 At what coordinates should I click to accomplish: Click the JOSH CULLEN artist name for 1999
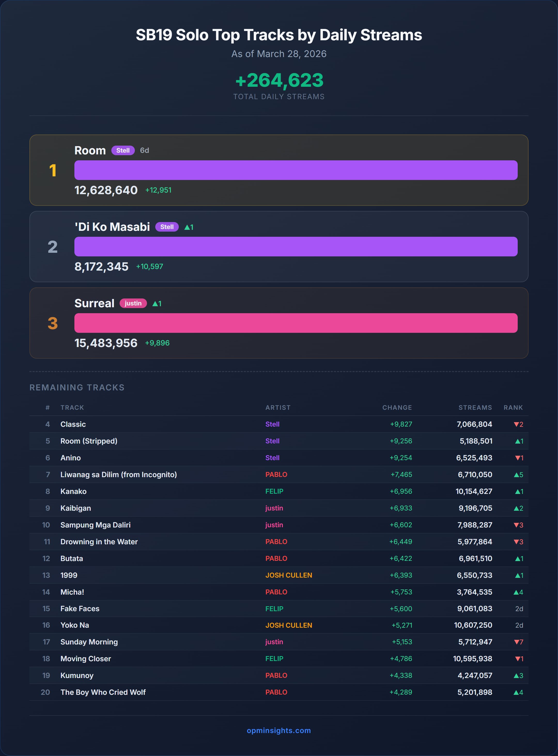click(289, 575)
